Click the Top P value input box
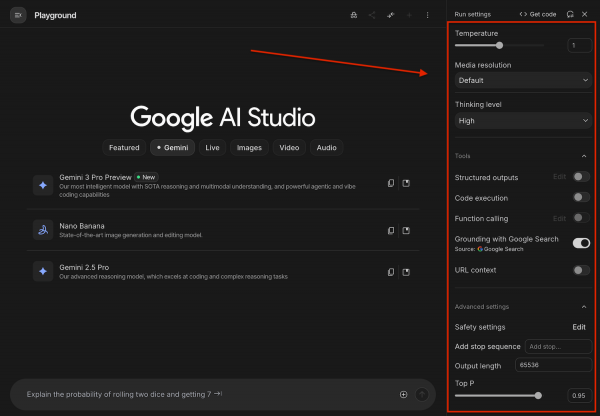The height and width of the screenshot is (416, 600). (x=580, y=396)
